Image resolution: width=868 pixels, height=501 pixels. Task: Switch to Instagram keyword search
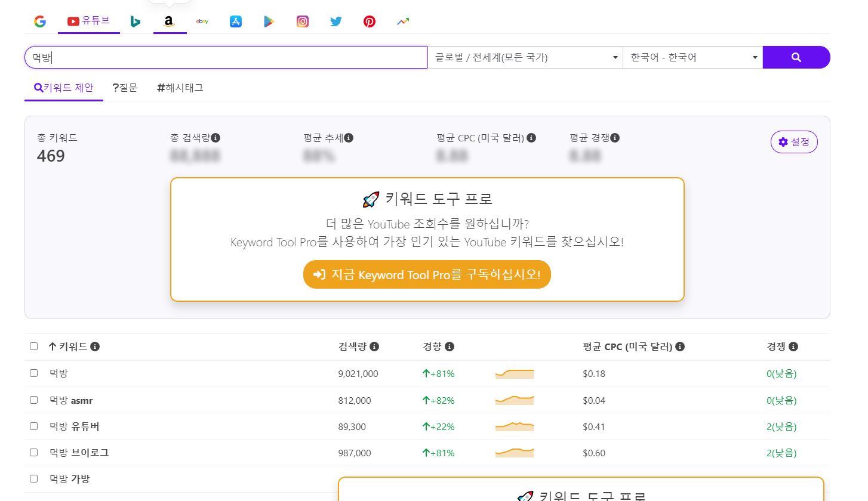click(303, 22)
